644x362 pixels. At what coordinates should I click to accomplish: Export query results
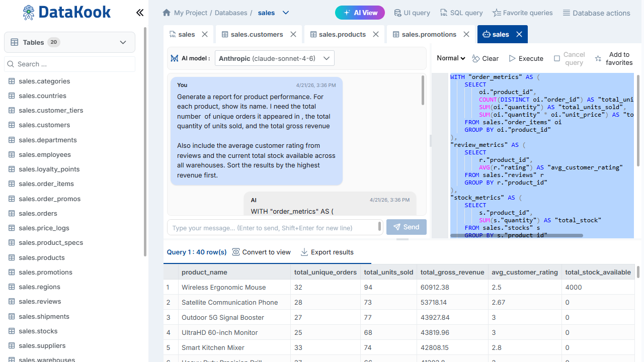tap(327, 252)
